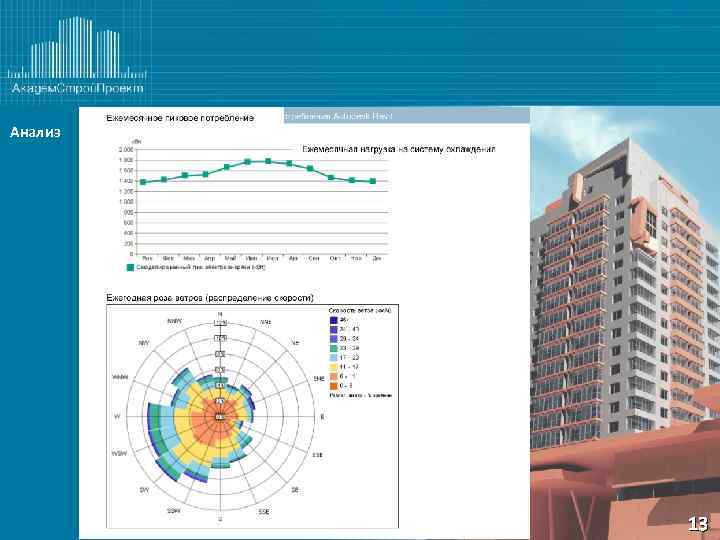Click the December data marker on line chart
720x540 pixels.
[x=373, y=181]
